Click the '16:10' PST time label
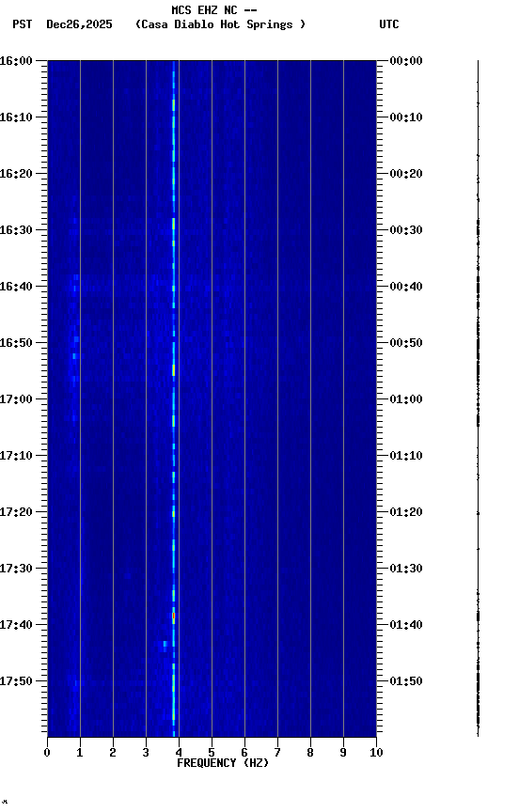This screenshot has height=812, width=519. 16,117
